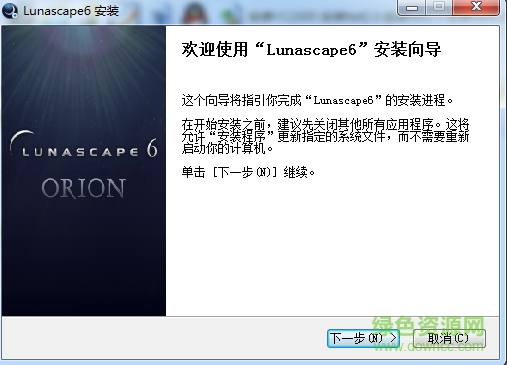Click the sentence 这个向导将指引你完成 Lunascape6 的安装进程
The image size is (507, 365).
[317, 100]
